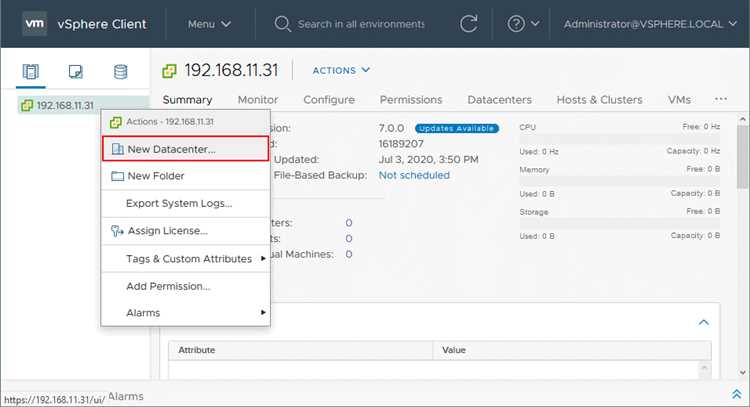Click the search magnifier icon
The height and width of the screenshot is (407, 750).
(x=282, y=24)
